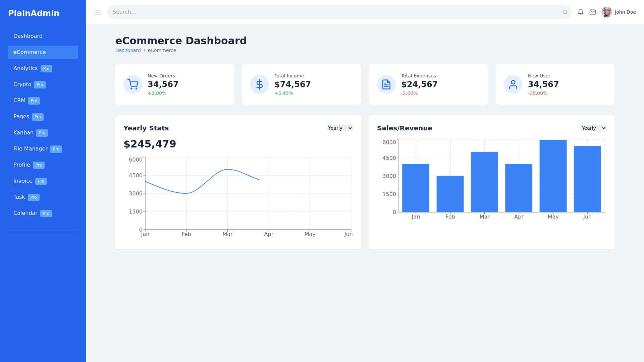Click the May bar in Sales chart

(x=553, y=176)
